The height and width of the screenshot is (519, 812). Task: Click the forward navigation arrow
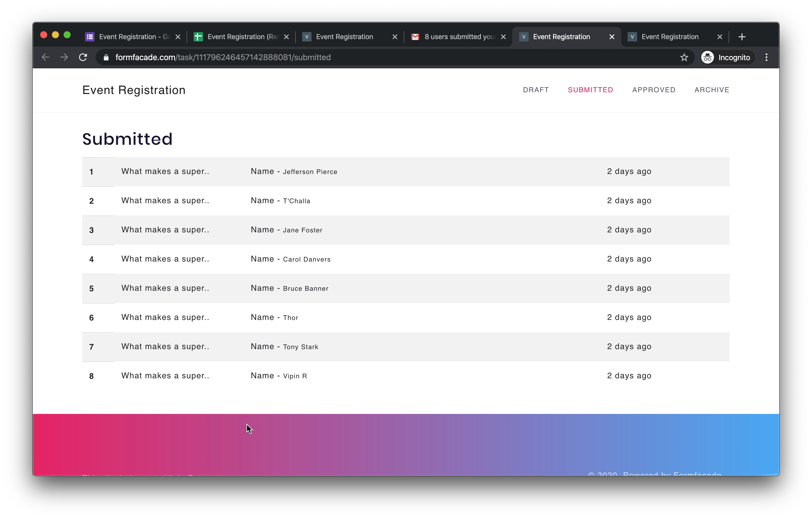[64, 57]
